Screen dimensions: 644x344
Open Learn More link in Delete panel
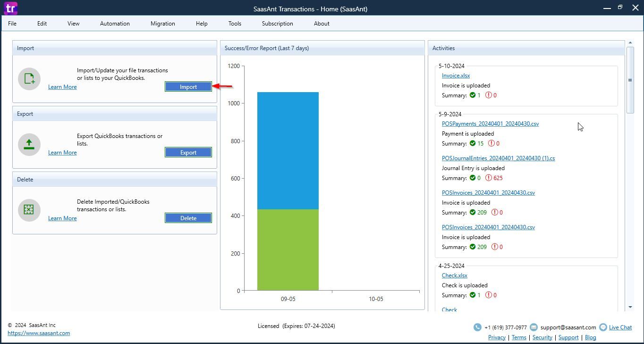(62, 218)
